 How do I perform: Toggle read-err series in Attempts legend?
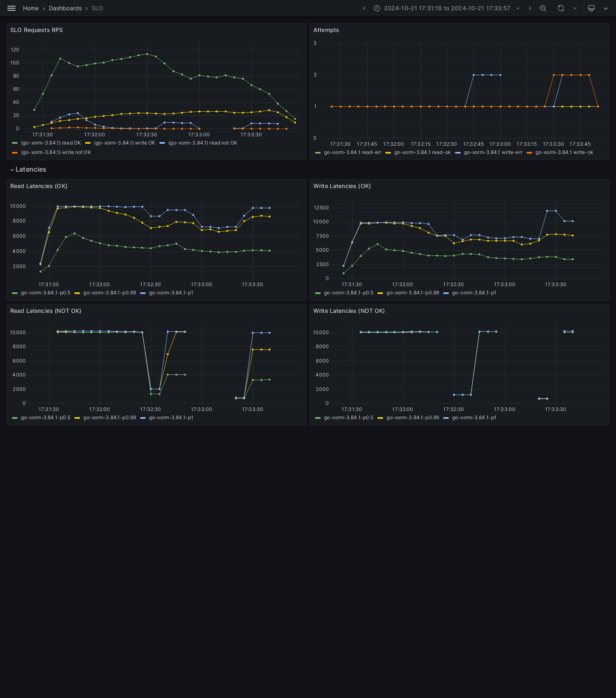point(352,152)
